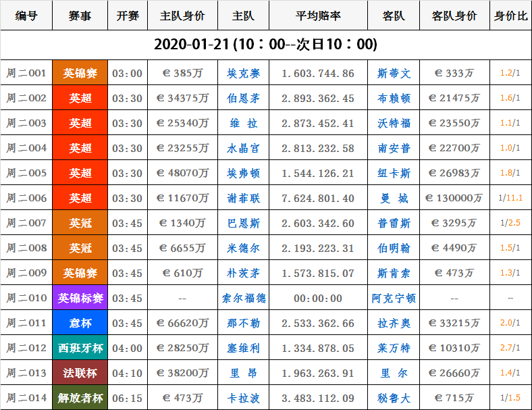The image size is (532, 410).
Task: Open home team link 水晶宫
Action: [x=243, y=148]
